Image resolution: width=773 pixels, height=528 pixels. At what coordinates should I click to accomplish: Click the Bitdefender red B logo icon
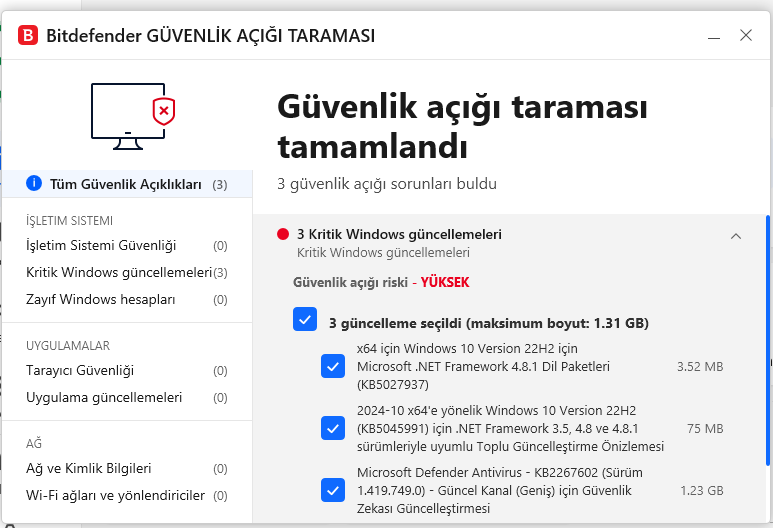click(28, 35)
